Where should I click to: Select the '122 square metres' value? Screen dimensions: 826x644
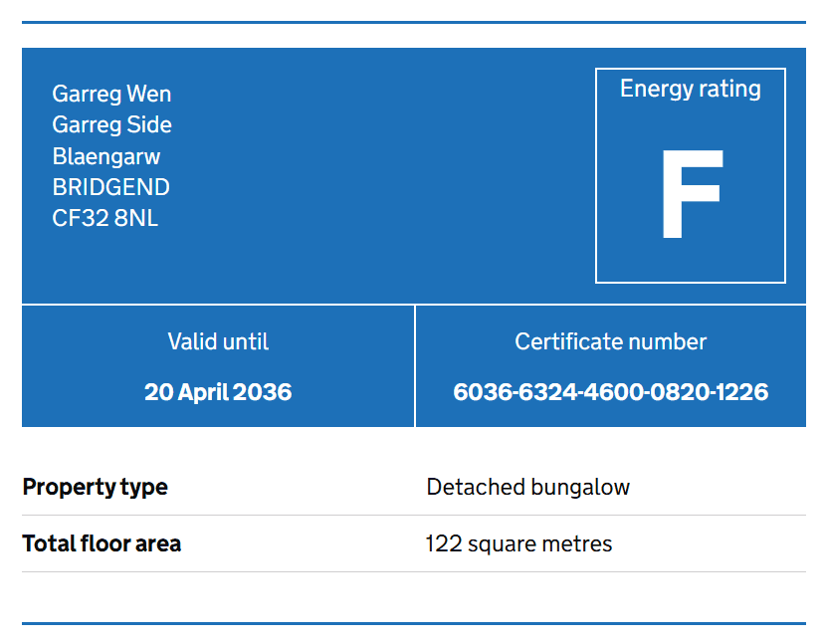(x=518, y=543)
